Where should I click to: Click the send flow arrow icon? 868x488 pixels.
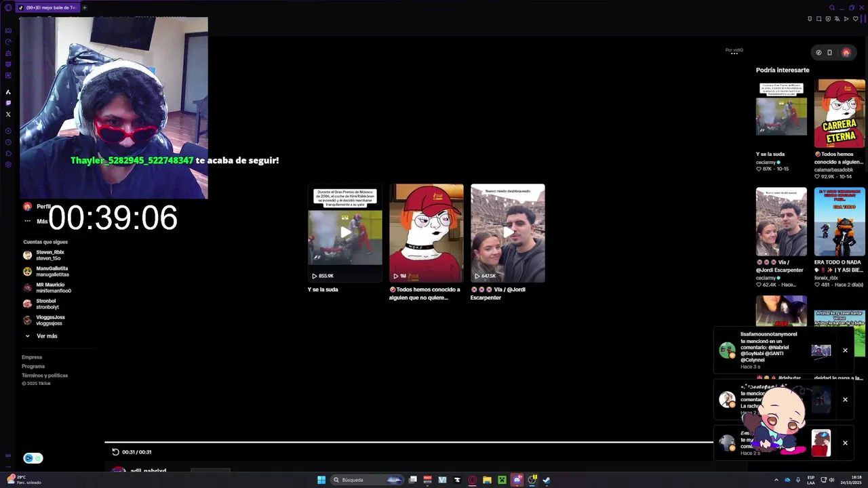846,19
